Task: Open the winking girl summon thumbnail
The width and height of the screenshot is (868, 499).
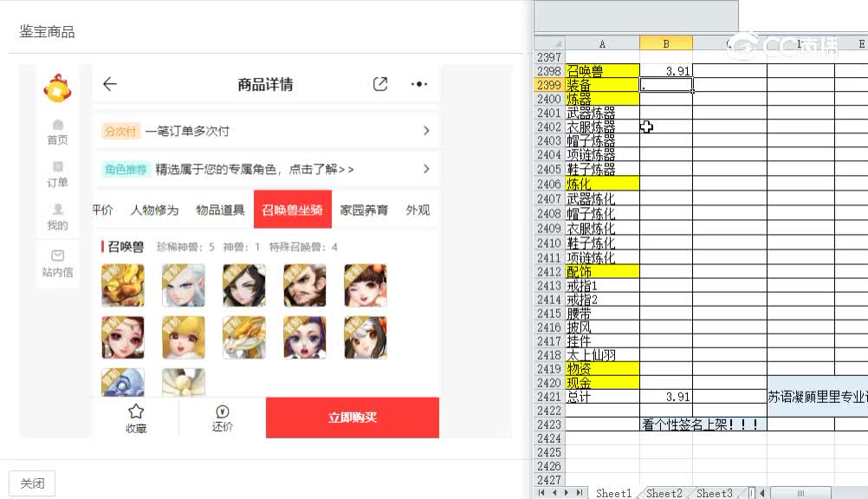Action: (366, 285)
